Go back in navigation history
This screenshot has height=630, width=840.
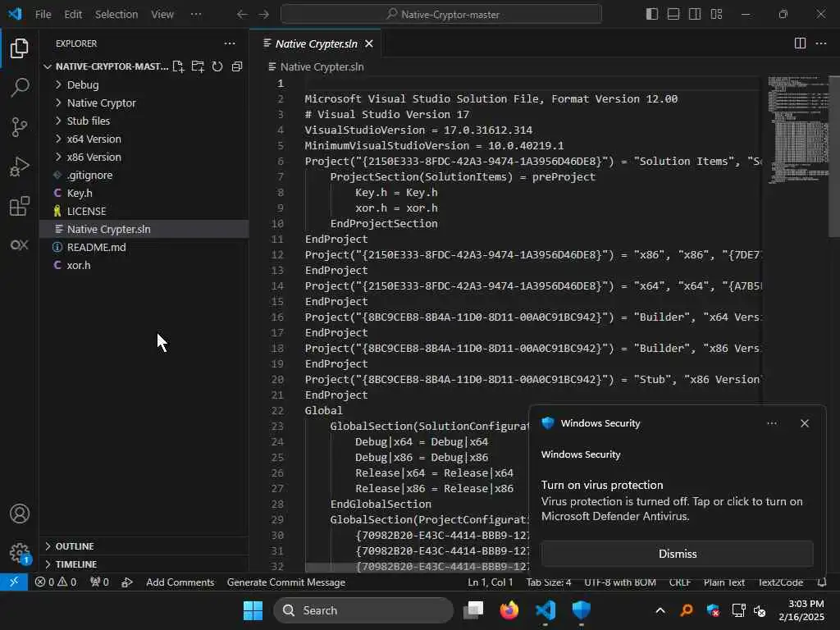(242, 15)
